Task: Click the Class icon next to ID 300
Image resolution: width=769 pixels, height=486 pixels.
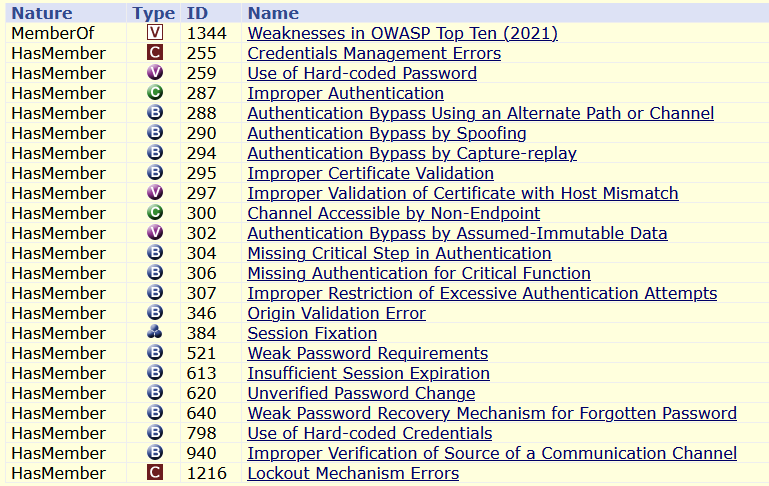Action: [154, 213]
